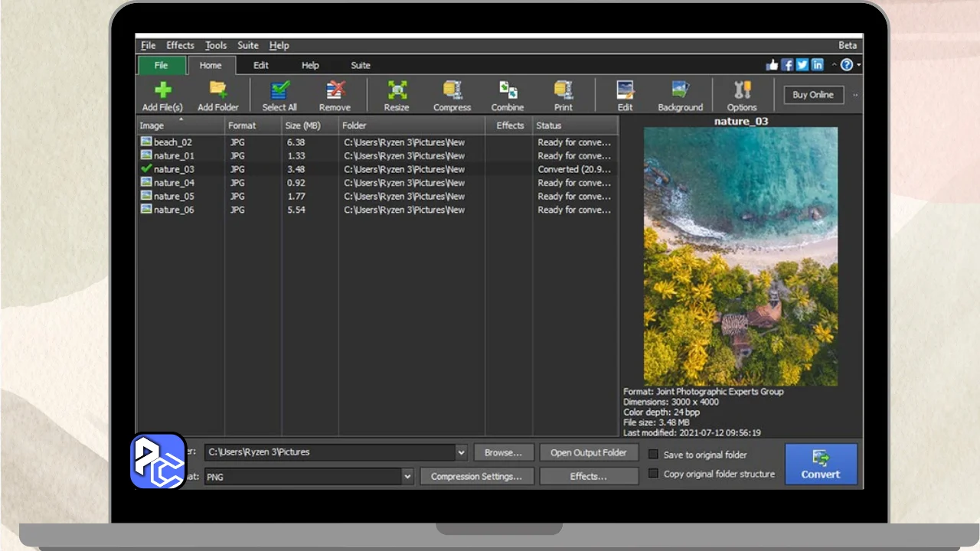Click the Add File(s) toolbar icon
The width and height of the screenshot is (980, 551).
click(162, 96)
